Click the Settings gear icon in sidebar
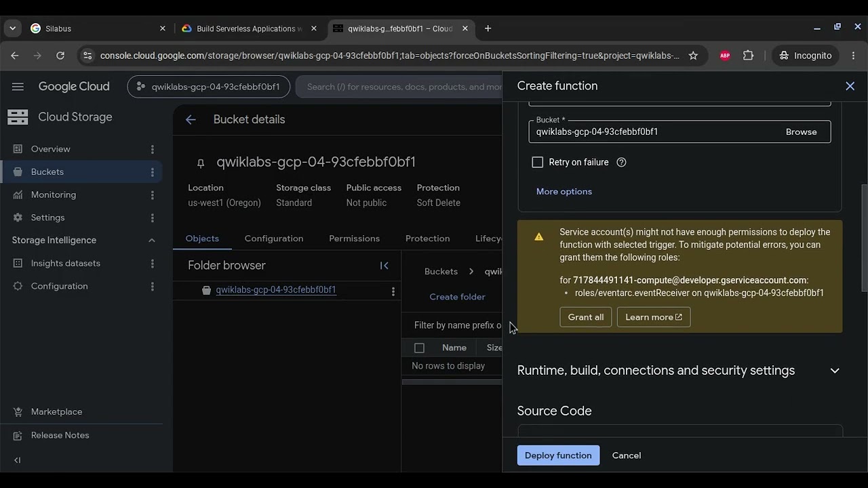Image resolution: width=868 pixels, height=488 pixels. click(x=18, y=218)
